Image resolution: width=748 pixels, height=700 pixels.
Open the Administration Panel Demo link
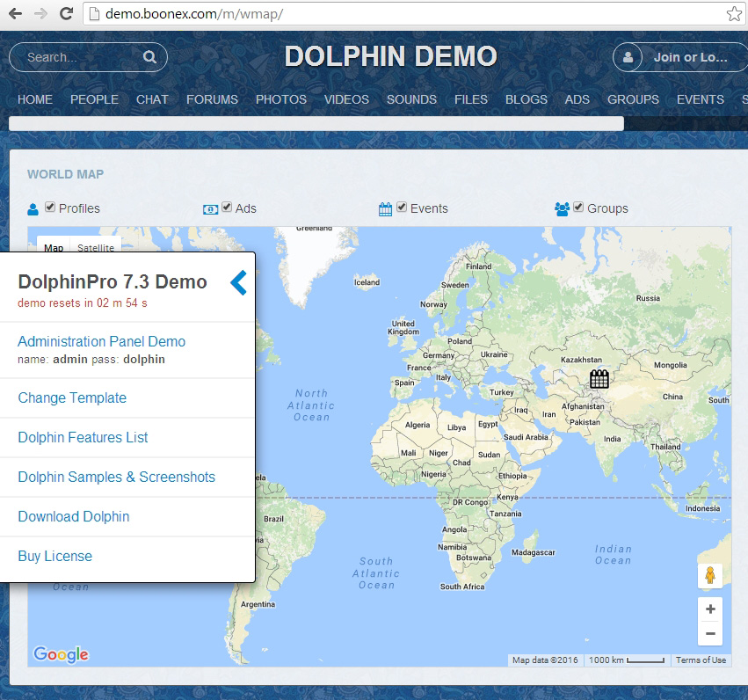[101, 341]
